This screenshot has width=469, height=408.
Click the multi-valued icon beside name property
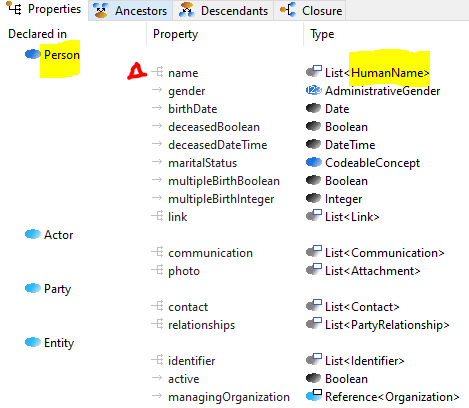click(x=158, y=72)
